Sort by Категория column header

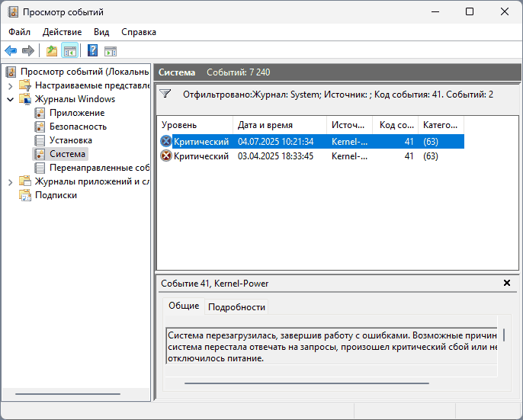[441, 125]
